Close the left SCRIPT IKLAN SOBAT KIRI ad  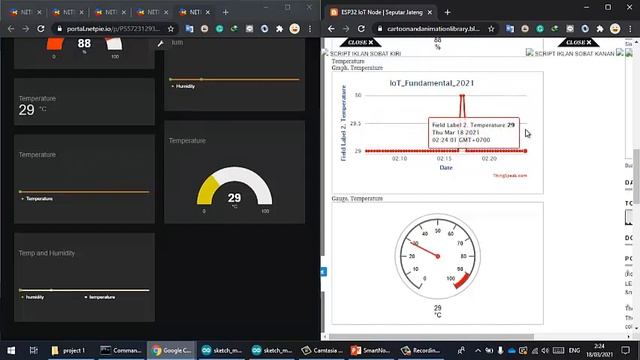[x=360, y=42]
